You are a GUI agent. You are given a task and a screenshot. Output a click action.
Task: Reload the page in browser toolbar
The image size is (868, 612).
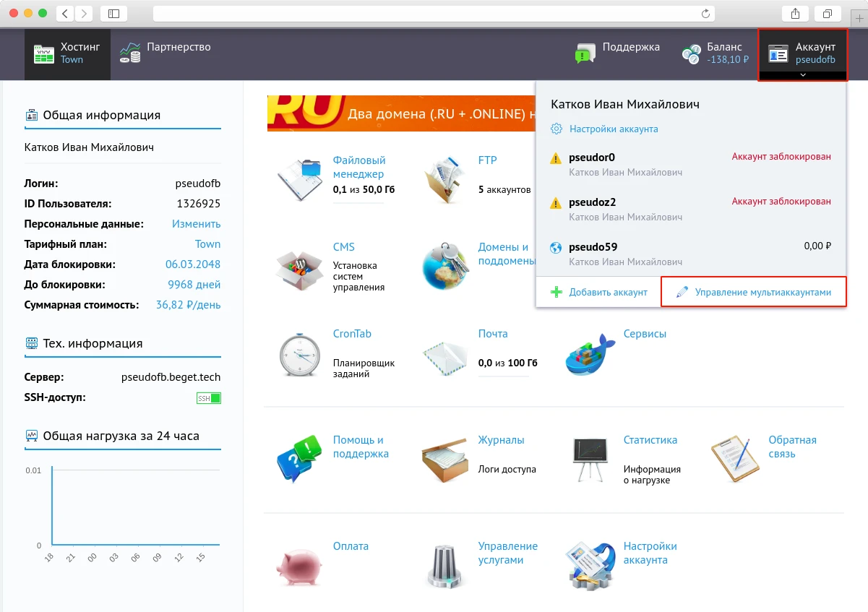click(705, 14)
